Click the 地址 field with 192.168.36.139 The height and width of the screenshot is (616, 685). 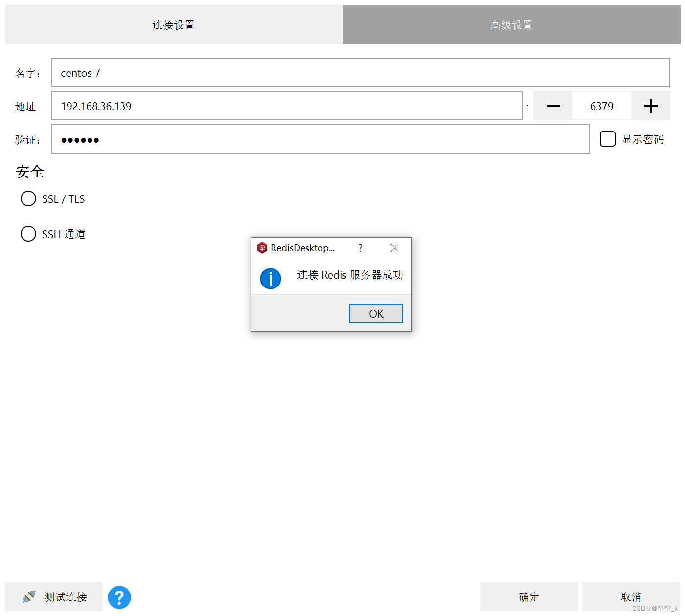click(287, 106)
